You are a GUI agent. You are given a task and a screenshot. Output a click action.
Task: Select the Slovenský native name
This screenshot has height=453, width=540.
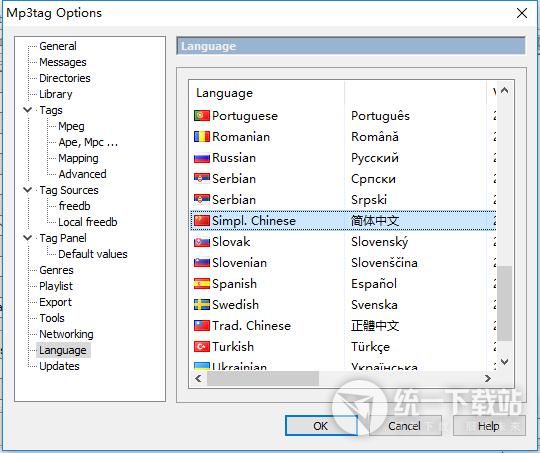point(380,242)
